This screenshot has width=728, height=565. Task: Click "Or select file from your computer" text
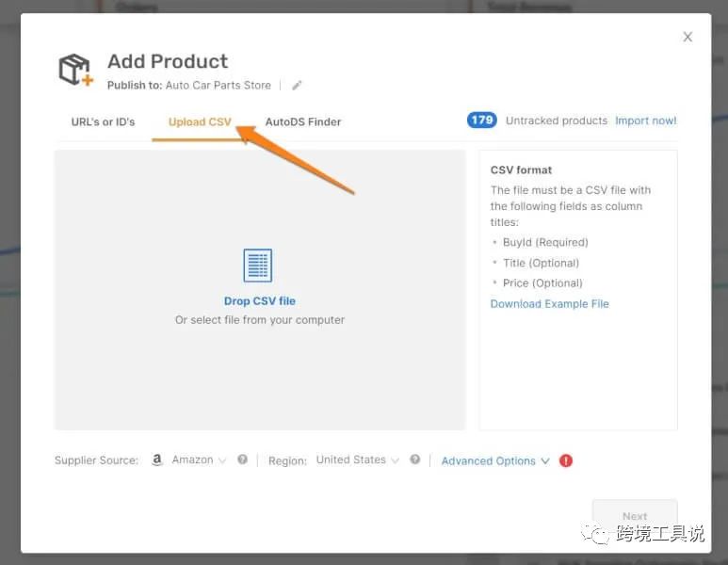pos(260,320)
